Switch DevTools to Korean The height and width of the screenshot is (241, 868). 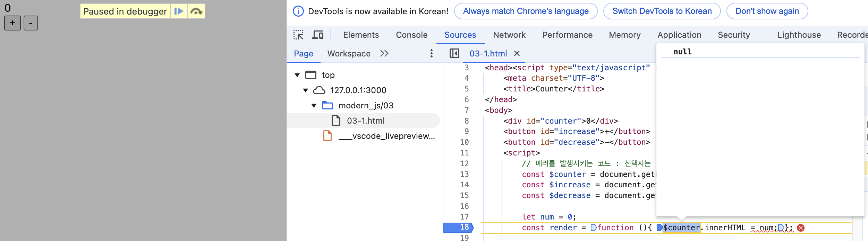[x=662, y=11]
